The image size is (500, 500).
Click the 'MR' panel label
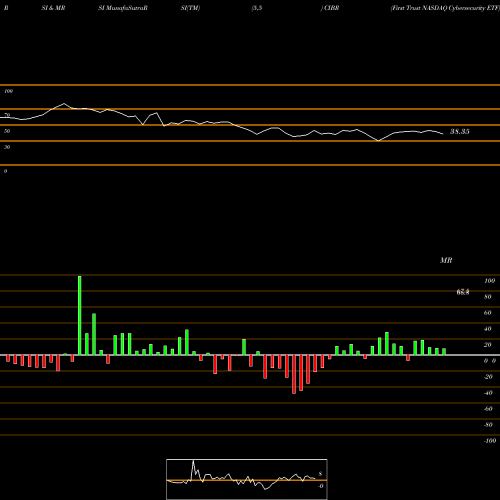446,260
